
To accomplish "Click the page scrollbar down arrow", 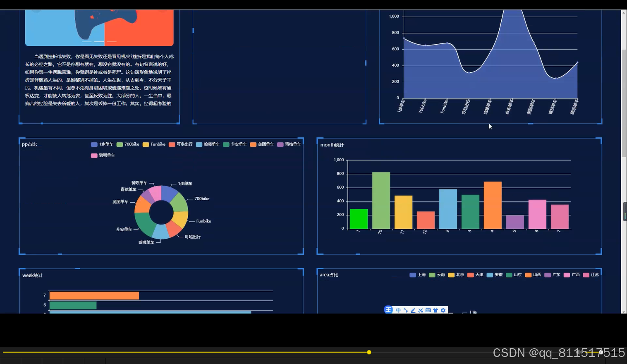I will click(624, 311).
